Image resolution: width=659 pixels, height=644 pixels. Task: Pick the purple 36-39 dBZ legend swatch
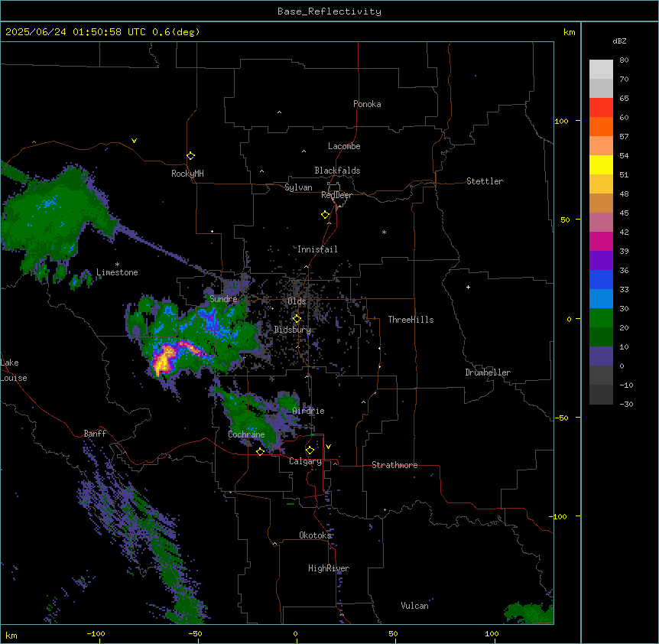(601, 260)
